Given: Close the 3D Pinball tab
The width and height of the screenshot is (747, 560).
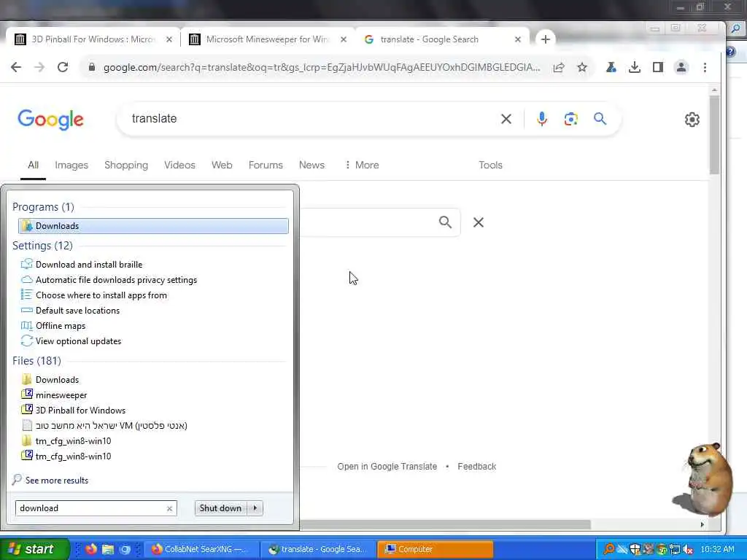Looking at the screenshot, I should coord(169,39).
